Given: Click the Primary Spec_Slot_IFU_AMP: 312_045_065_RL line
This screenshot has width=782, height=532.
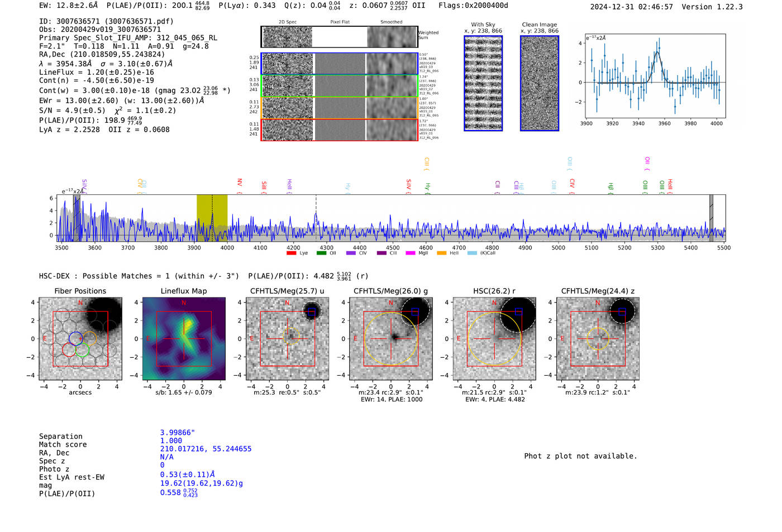Looking at the screenshot, I should 128,38.
